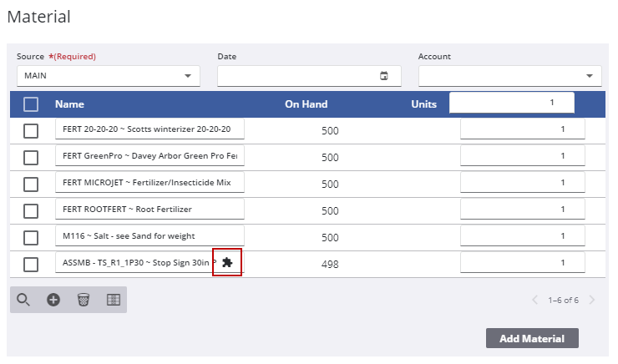Click the grid columns view icon
The height and width of the screenshot is (364, 618).
(x=113, y=300)
